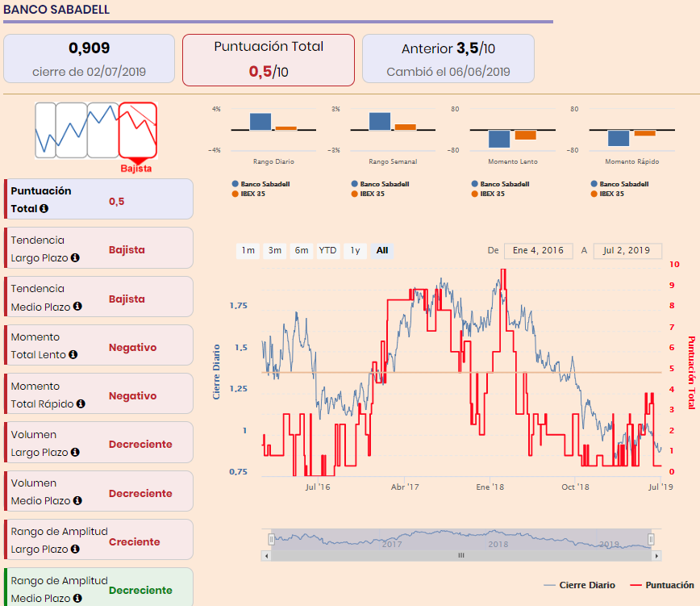The width and height of the screenshot is (700, 606).
Task: Select the 1y time range
Action: point(355,250)
